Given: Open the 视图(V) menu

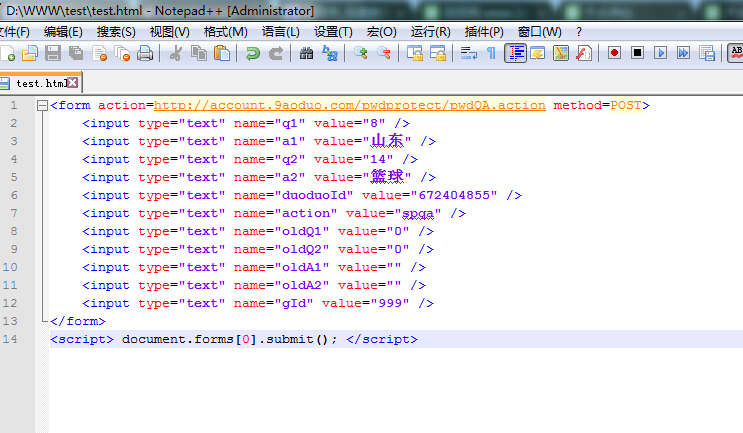Looking at the screenshot, I should pyautogui.click(x=169, y=32).
